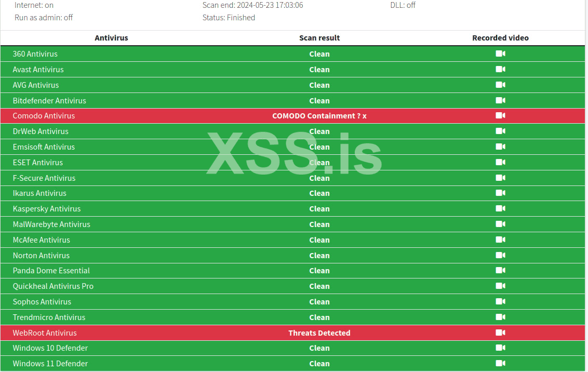Click DrWeb Antivirus name cell
This screenshot has width=588, height=372.
[41, 131]
